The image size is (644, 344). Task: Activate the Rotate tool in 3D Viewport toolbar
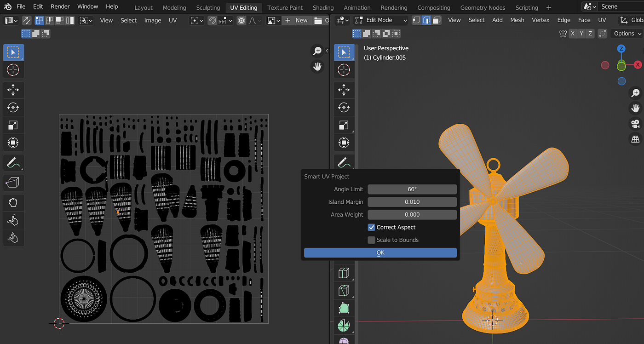(x=344, y=107)
